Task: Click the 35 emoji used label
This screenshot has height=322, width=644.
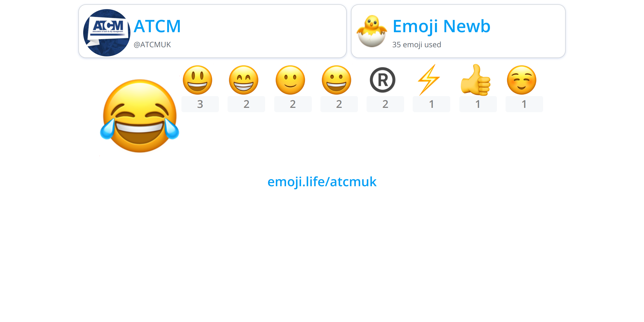Action: [x=417, y=45]
